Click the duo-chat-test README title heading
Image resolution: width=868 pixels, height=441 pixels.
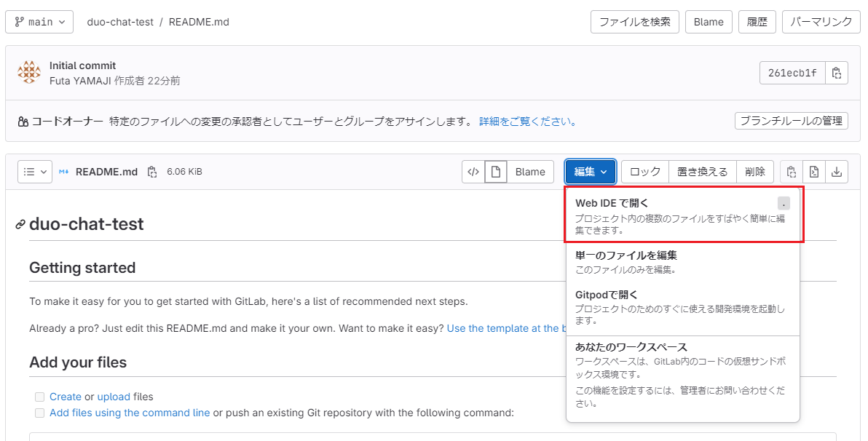coord(87,224)
